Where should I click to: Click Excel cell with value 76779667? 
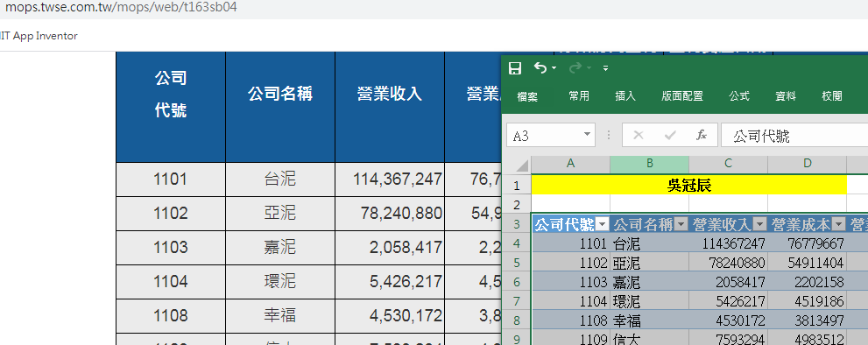pos(808,243)
